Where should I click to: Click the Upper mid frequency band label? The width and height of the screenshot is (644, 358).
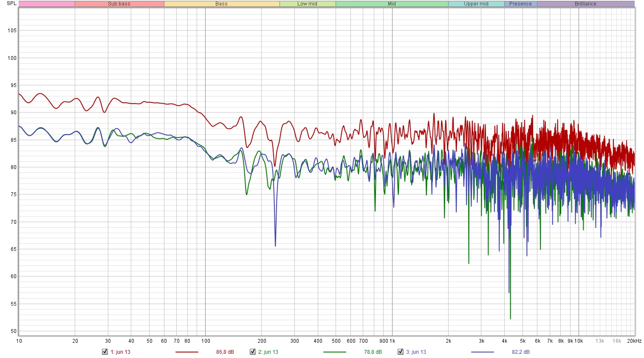tap(476, 4)
